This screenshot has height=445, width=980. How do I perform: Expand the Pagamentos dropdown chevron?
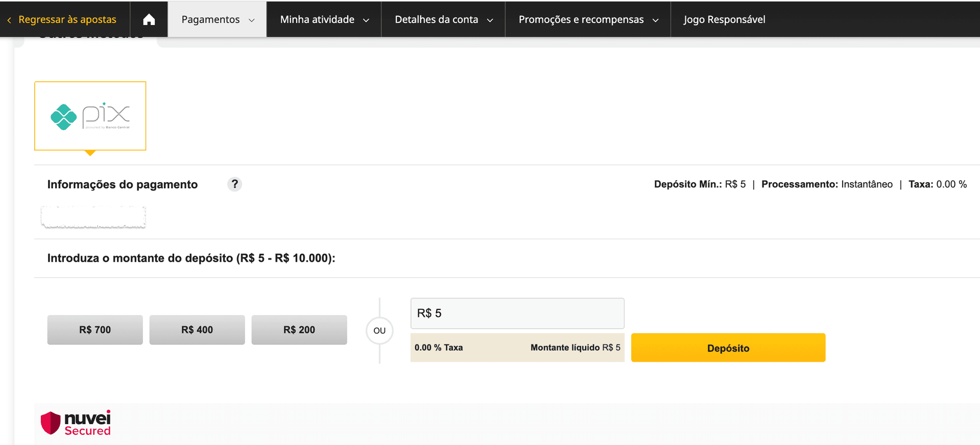[x=252, y=20]
